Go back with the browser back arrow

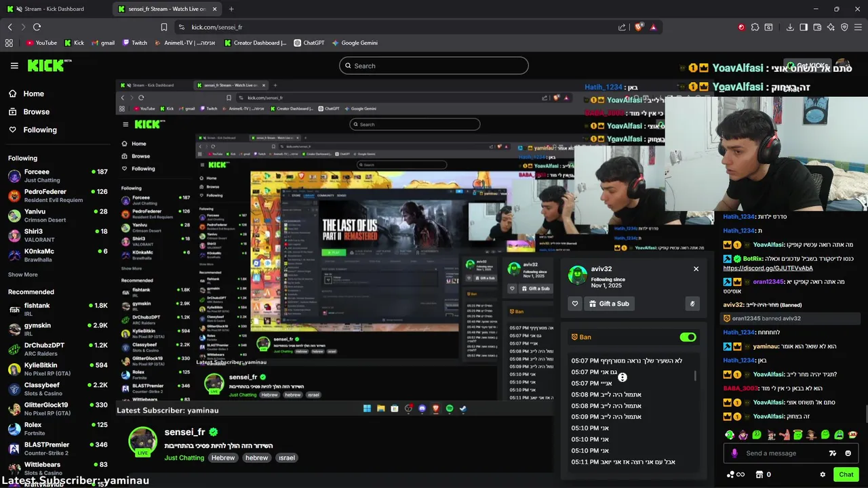[9, 27]
